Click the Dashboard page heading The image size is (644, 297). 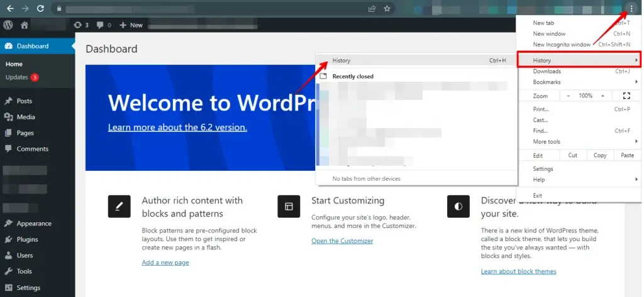pyautogui.click(x=111, y=49)
